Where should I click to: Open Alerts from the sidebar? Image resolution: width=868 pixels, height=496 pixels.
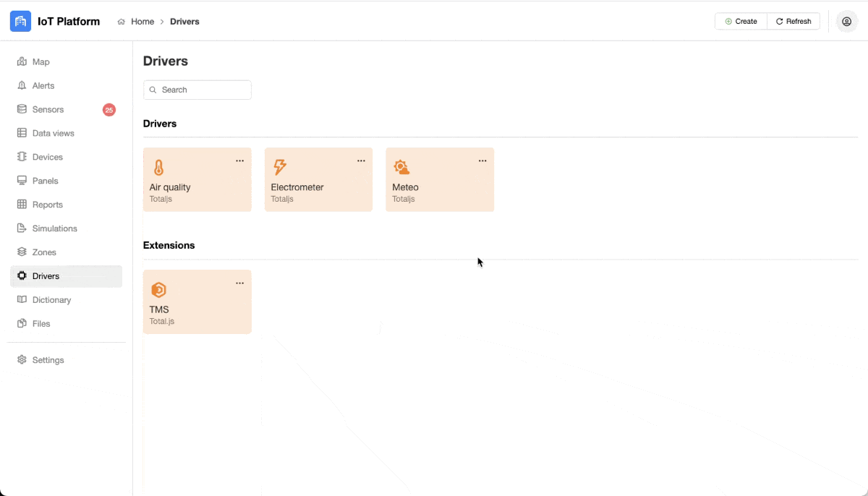click(x=43, y=86)
